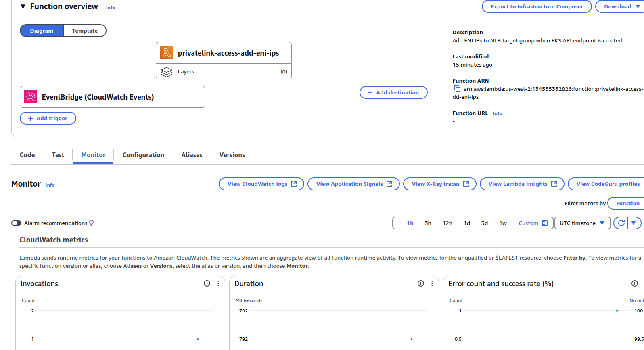Click the 15 minutes ago timestamp

pos(472,65)
